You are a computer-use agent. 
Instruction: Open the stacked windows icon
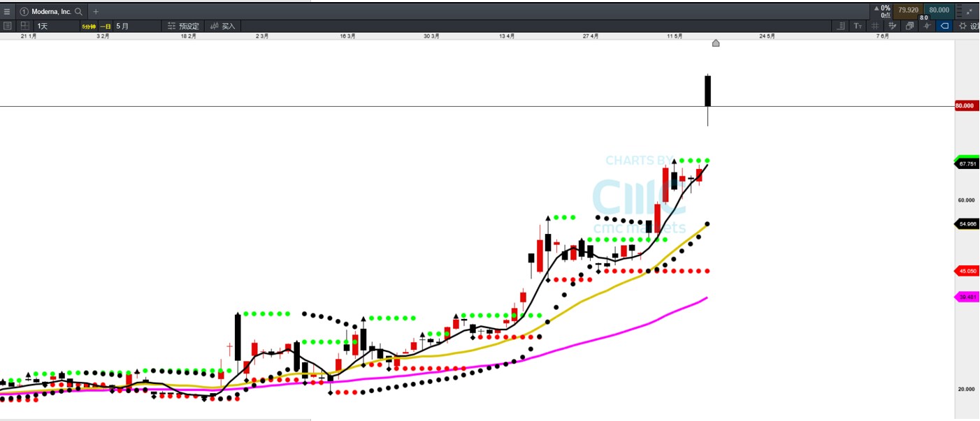coord(910,26)
